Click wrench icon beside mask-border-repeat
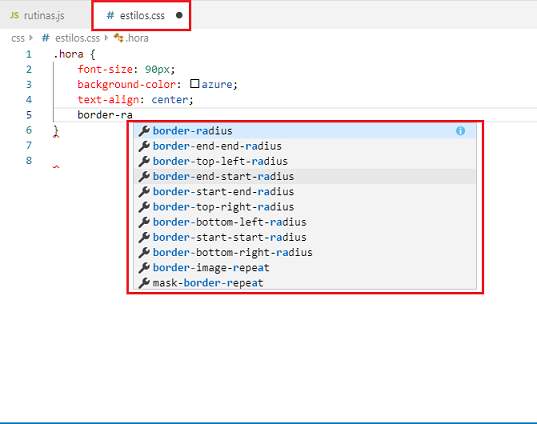Viewport: 537px width, 424px height. pyautogui.click(x=144, y=283)
